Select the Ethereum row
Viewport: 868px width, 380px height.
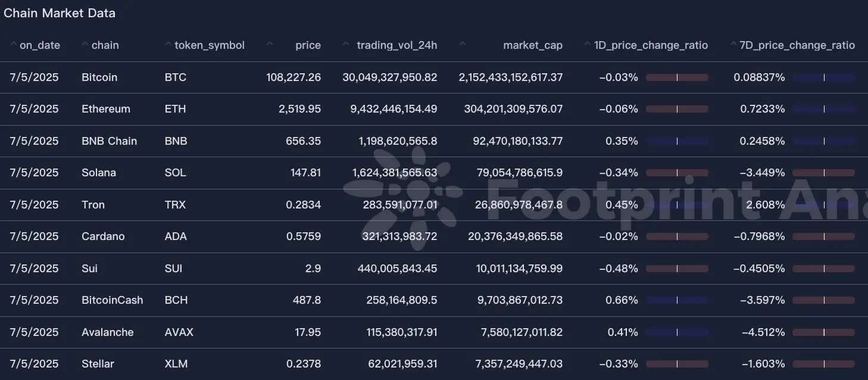(x=238, y=109)
